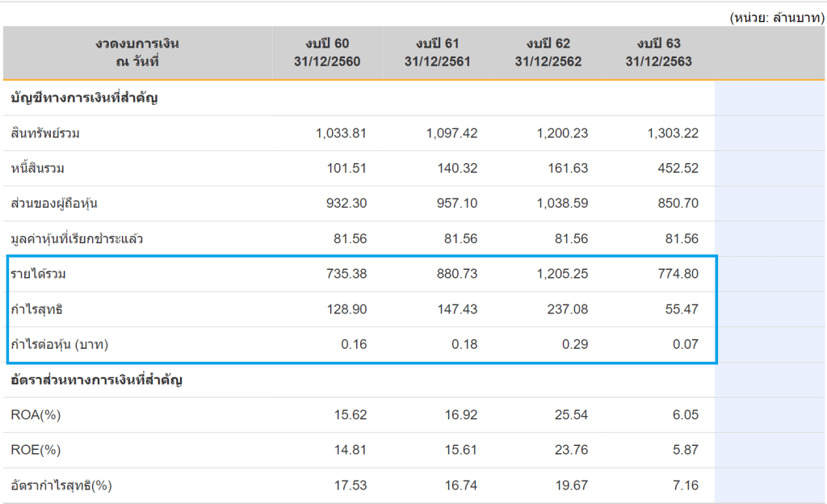The height and width of the screenshot is (504, 827).
Task: Click the งวดงบการเงิน ณ วันที่ header cell
Action: click(136, 52)
